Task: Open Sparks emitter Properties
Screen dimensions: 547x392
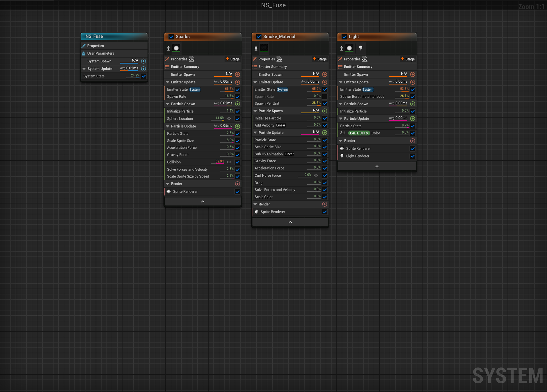Action: pyautogui.click(x=179, y=59)
